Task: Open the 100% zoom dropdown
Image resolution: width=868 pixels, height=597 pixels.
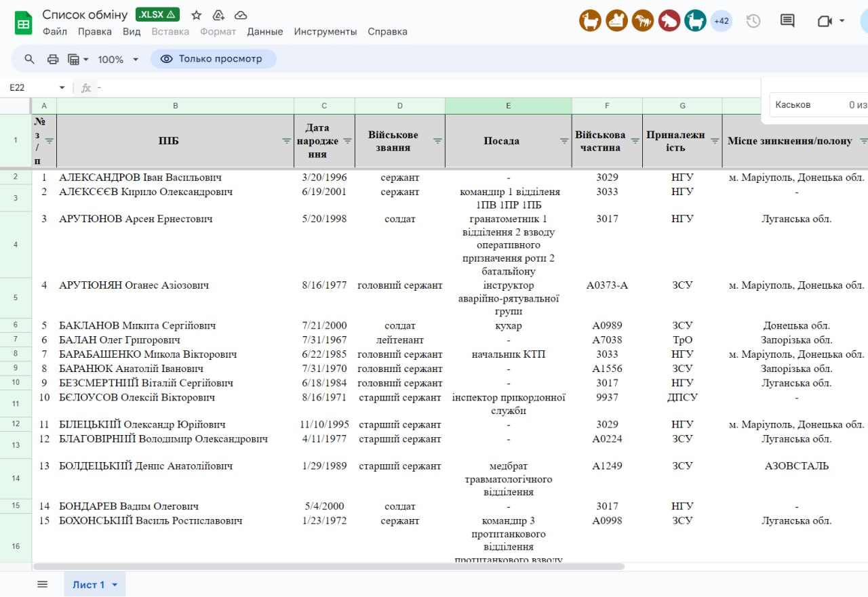Action: (118, 60)
